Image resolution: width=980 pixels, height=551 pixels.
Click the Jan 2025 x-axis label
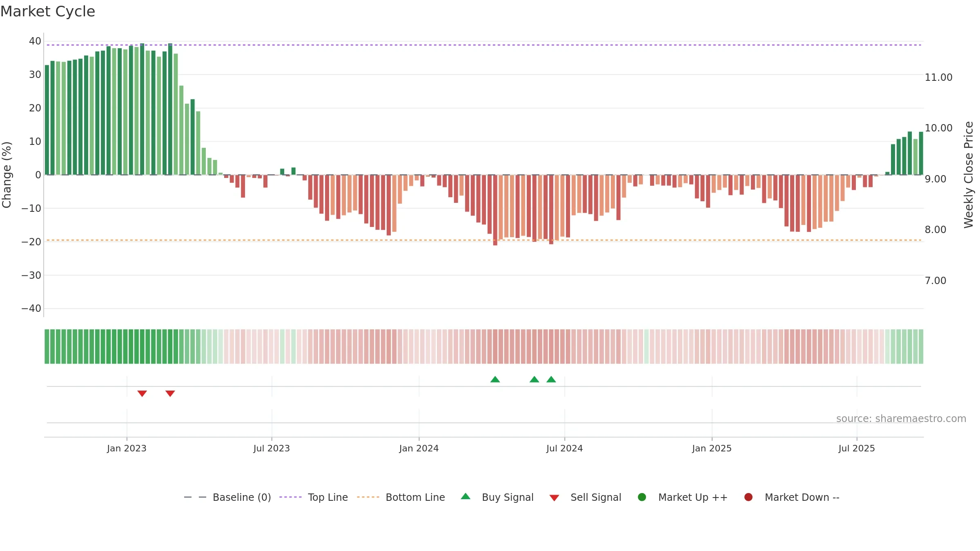[x=712, y=448]
